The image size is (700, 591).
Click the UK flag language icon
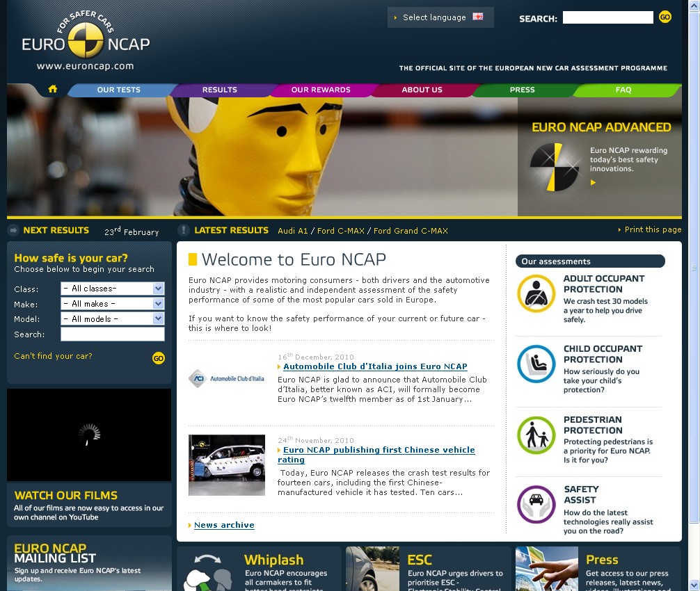point(477,17)
